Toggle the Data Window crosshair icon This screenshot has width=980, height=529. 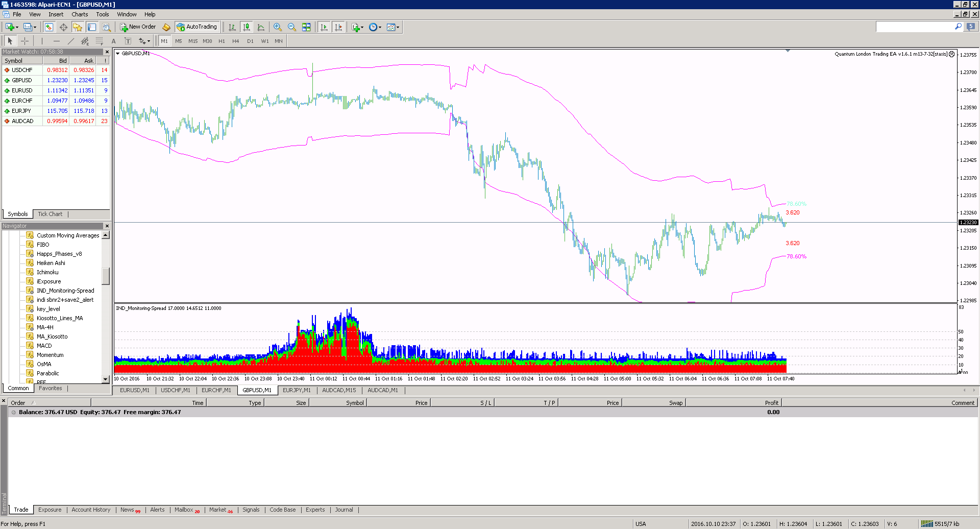63,27
